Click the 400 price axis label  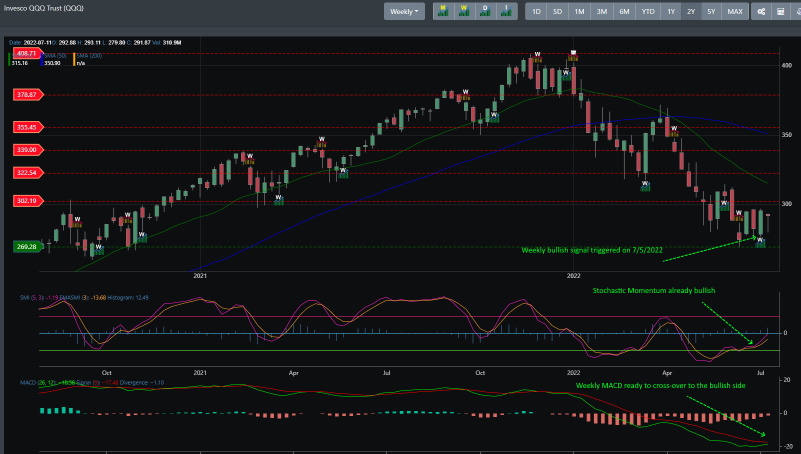pyautogui.click(x=787, y=65)
